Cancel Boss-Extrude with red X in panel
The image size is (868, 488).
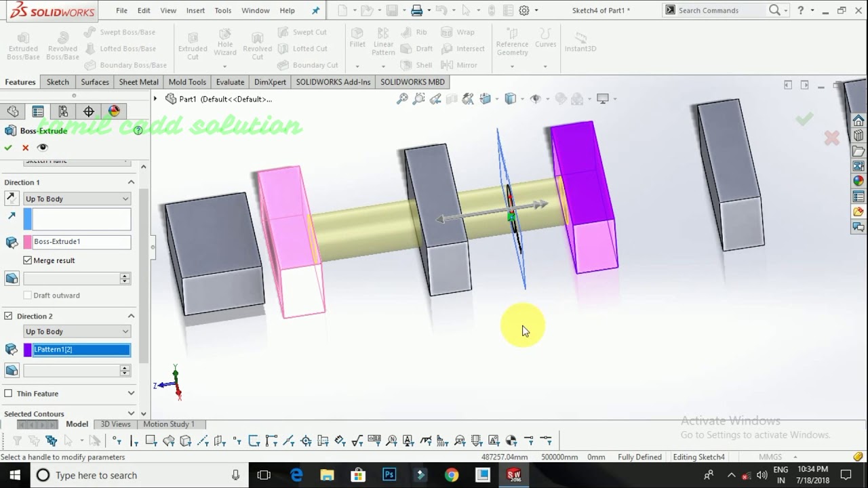[26, 147]
